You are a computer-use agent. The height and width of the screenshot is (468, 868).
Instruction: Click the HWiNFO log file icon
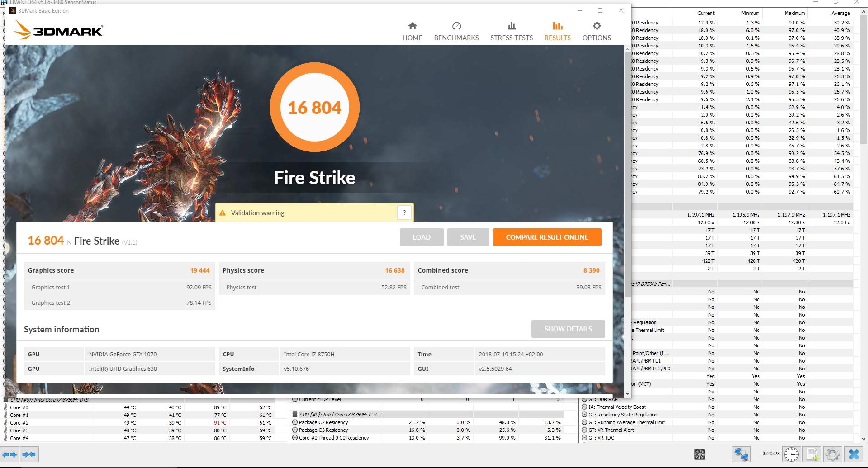(x=812, y=454)
